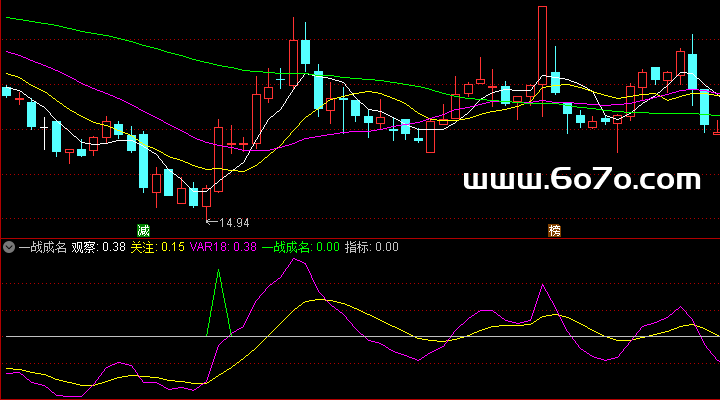Screen dimensions: 720x400
Task: Select the 指标: 0.00 label
Action: pos(372,247)
